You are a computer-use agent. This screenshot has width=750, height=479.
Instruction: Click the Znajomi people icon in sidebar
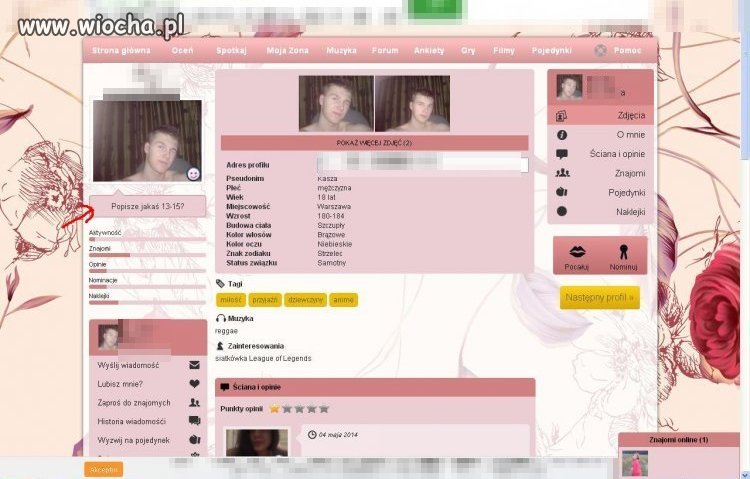click(562, 173)
